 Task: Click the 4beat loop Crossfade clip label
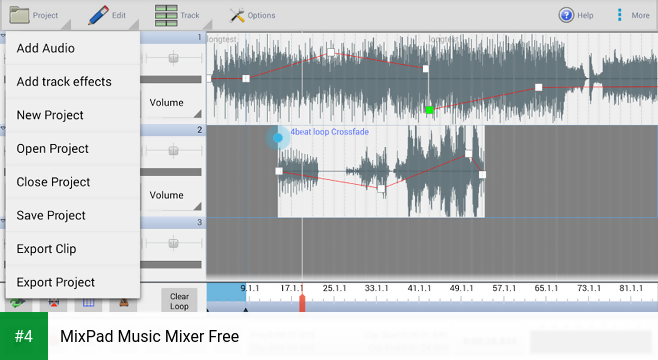coord(330,132)
